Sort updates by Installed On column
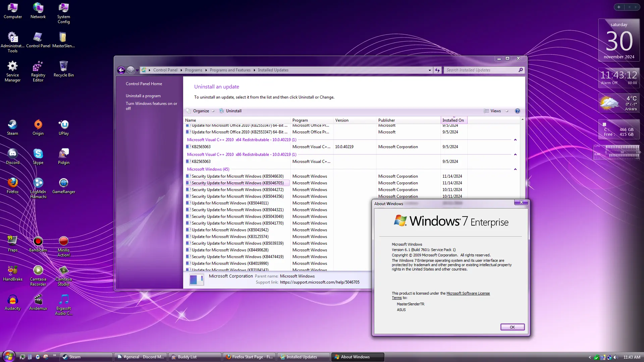Image resolution: width=644 pixels, height=362 pixels. click(454, 120)
